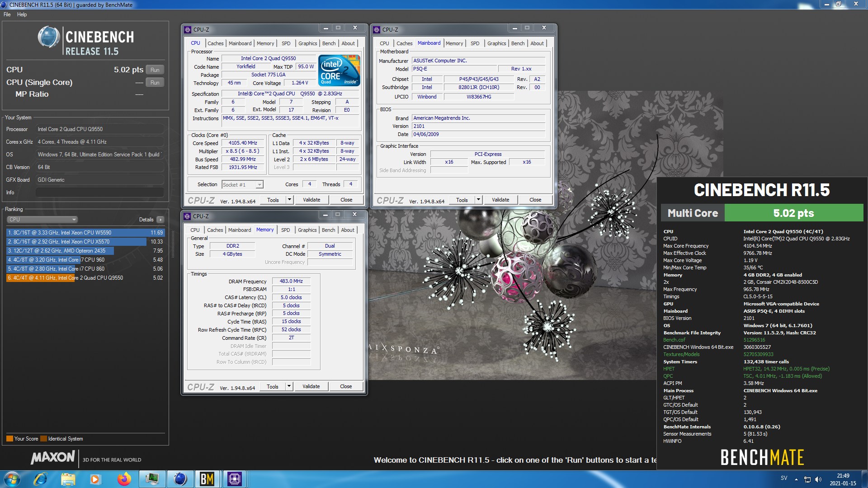Click the hardware monitor taskbar icon
The image size is (868, 488).
point(152,479)
